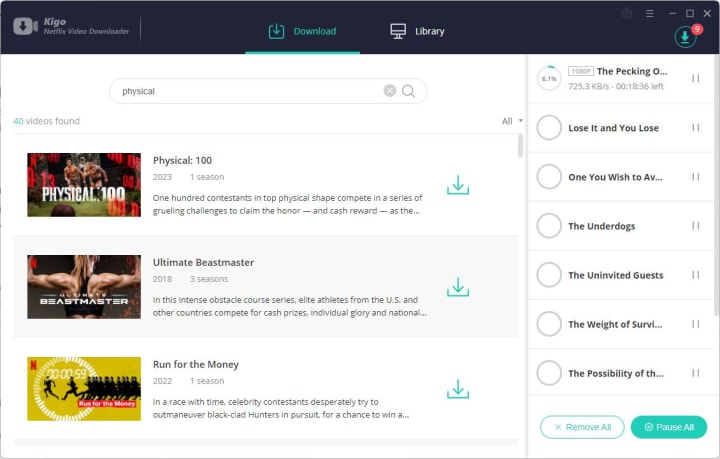The width and height of the screenshot is (720, 459).
Task: Clear the search field with the X icon
Action: click(x=389, y=91)
